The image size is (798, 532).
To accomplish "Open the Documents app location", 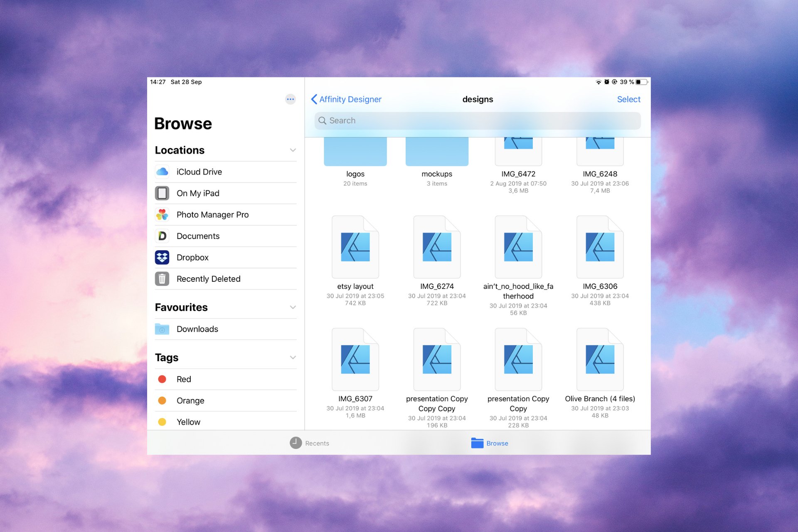I will [x=226, y=236].
